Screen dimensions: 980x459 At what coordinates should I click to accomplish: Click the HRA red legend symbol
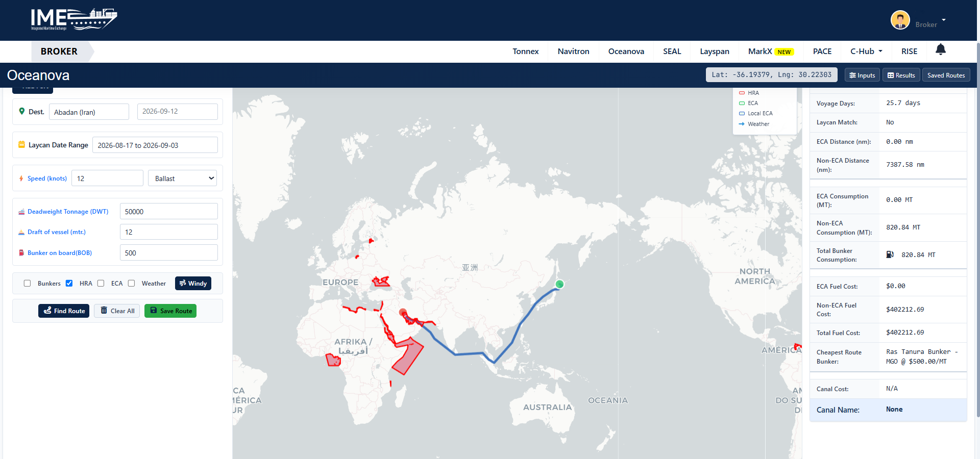[742, 93]
